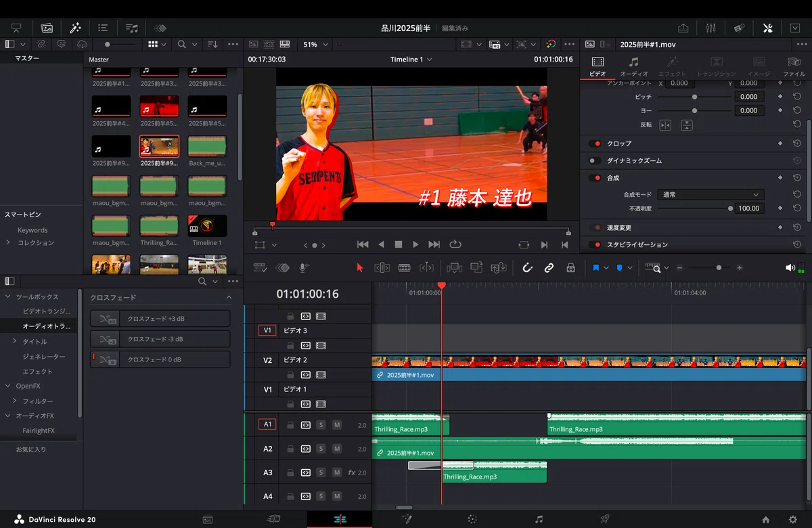Click the Stop button
This screenshot has width=812, height=528.
(399, 244)
